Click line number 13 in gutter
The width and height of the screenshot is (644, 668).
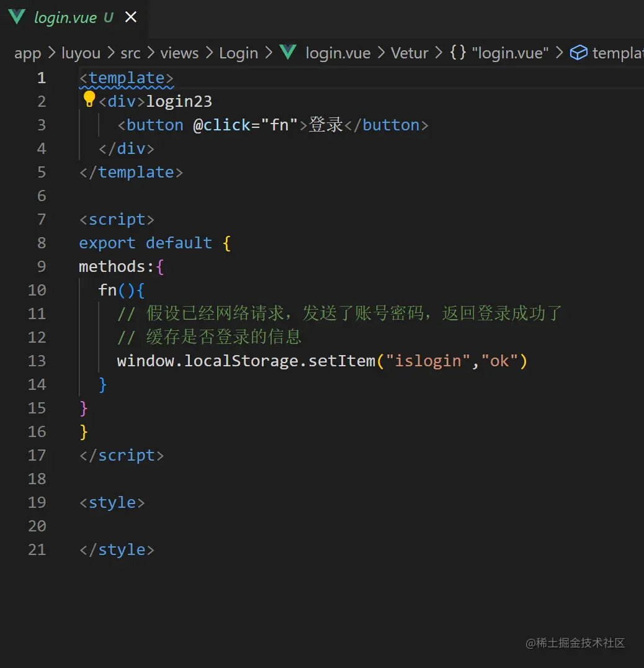coord(37,361)
